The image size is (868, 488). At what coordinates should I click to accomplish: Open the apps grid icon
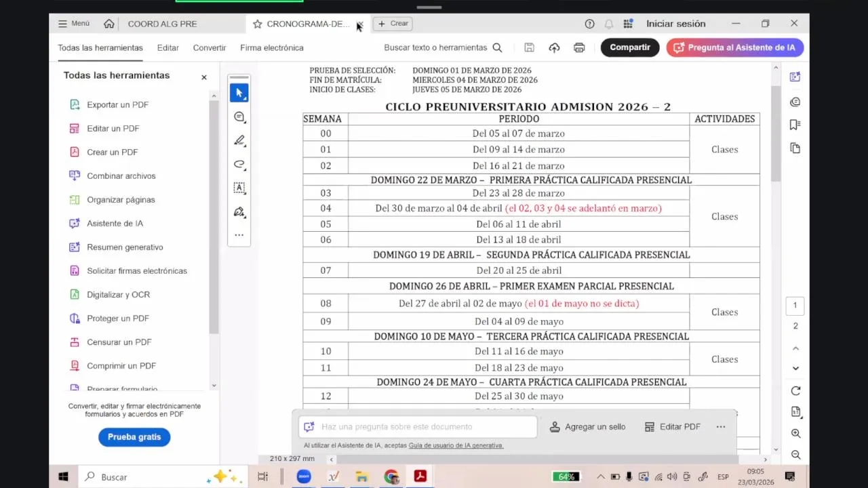click(628, 24)
